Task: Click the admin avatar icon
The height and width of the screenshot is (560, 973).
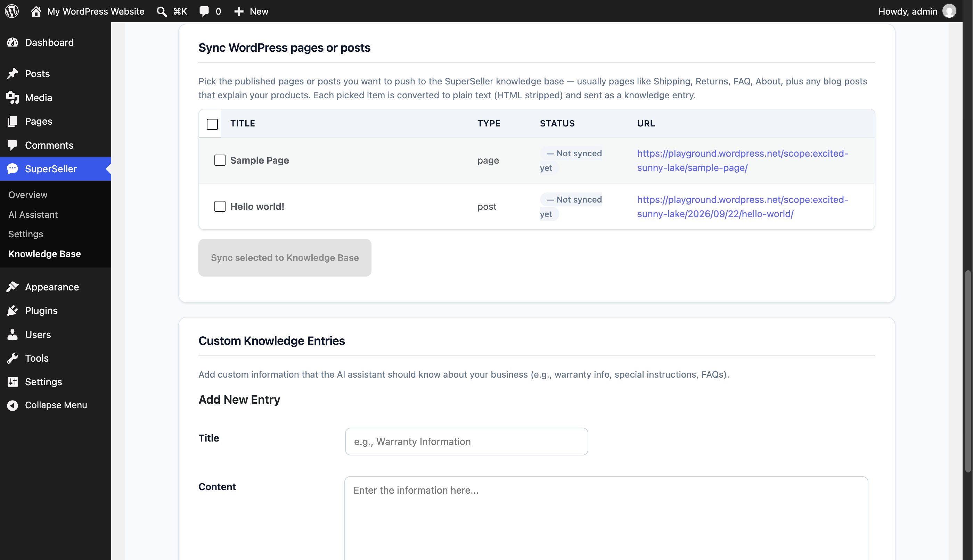Action: click(x=949, y=11)
